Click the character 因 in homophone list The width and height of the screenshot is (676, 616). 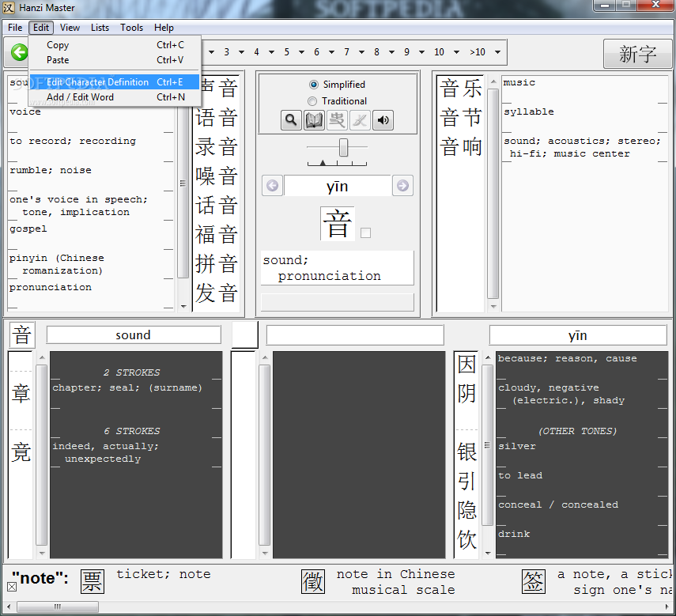pos(466,365)
